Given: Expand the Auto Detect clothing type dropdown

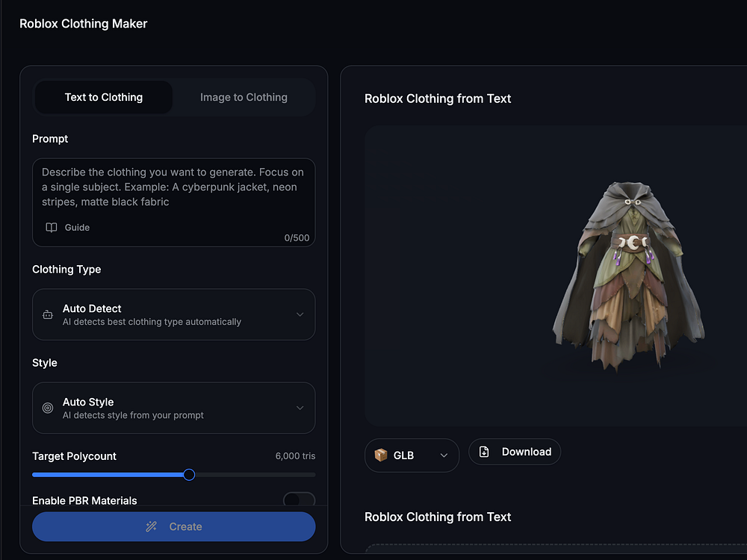Looking at the screenshot, I should [x=300, y=314].
